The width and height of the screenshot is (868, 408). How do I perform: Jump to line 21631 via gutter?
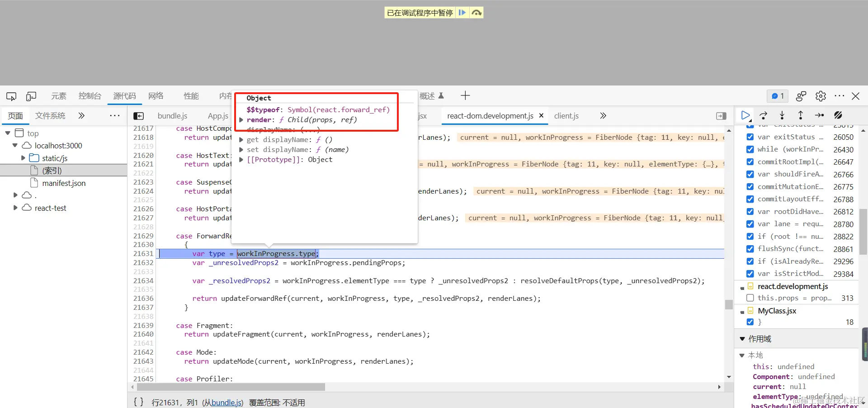(x=143, y=254)
